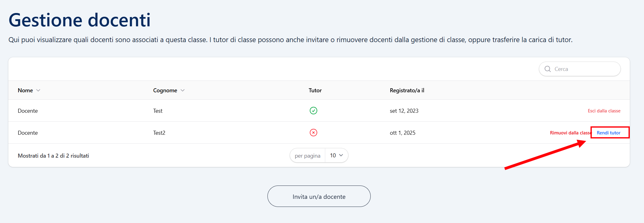644x223 pixels.
Task: Click the ott 1, 2025 date cell
Action: (403, 133)
